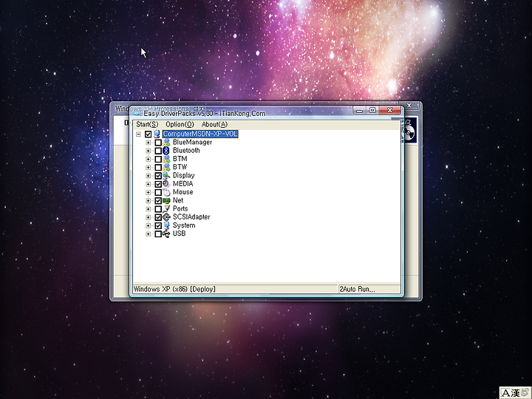Image resolution: width=532 pixels, height=399 pixels.
Task: Click the BlueManager category icon
Action: click(x=166, y=143)
